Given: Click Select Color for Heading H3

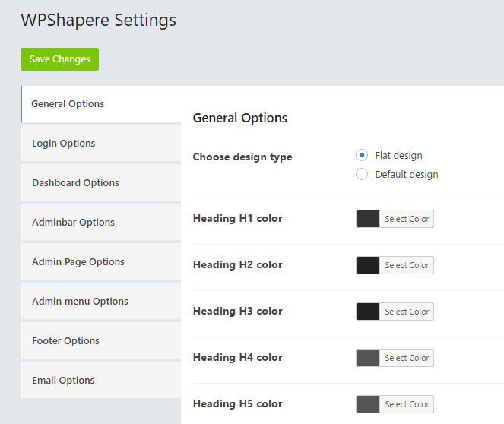Looking at the screenshot, I should pyautogui.click(x=407, y=312).
